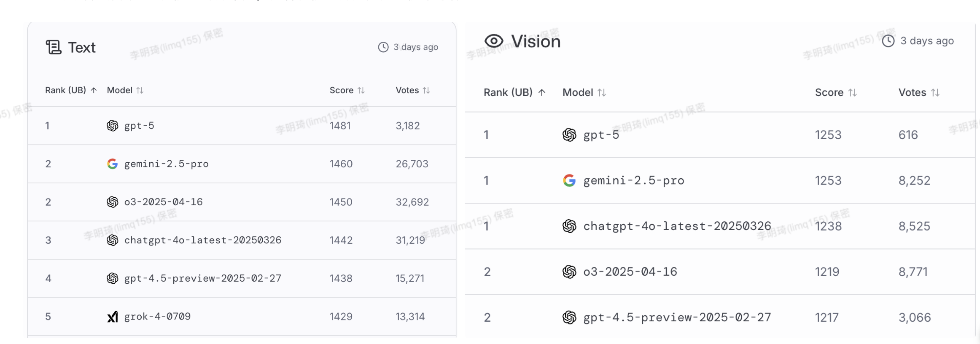Click the Text leaderboard scroll icon

point(54,47)
